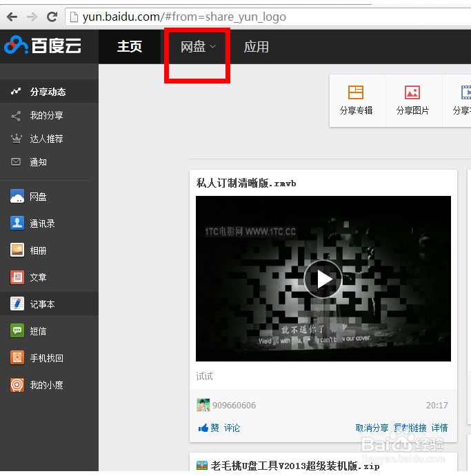The height and width of the screenshot is (476, 471).
Task: Click the 相册 photo album icon
Action: click(x=17, y=250)
